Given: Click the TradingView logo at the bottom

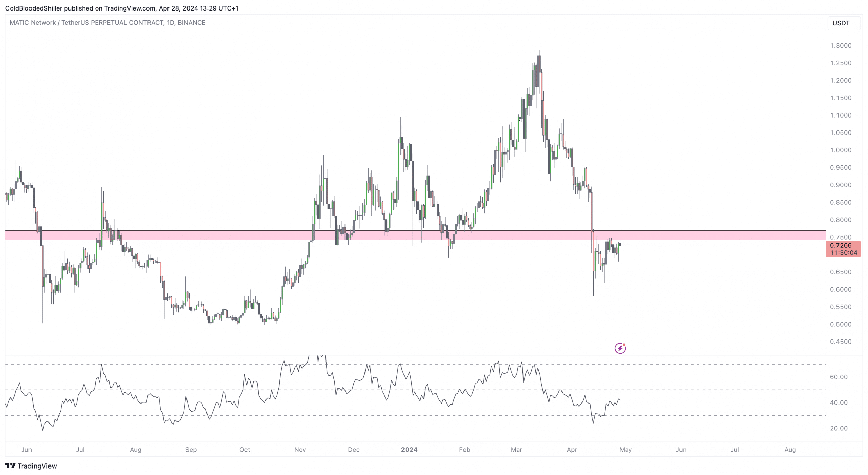Looking at the screenshot, I should 31,466.
